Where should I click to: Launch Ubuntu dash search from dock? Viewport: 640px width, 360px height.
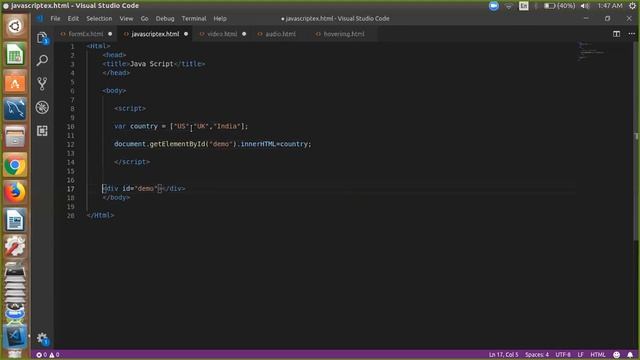15,27
